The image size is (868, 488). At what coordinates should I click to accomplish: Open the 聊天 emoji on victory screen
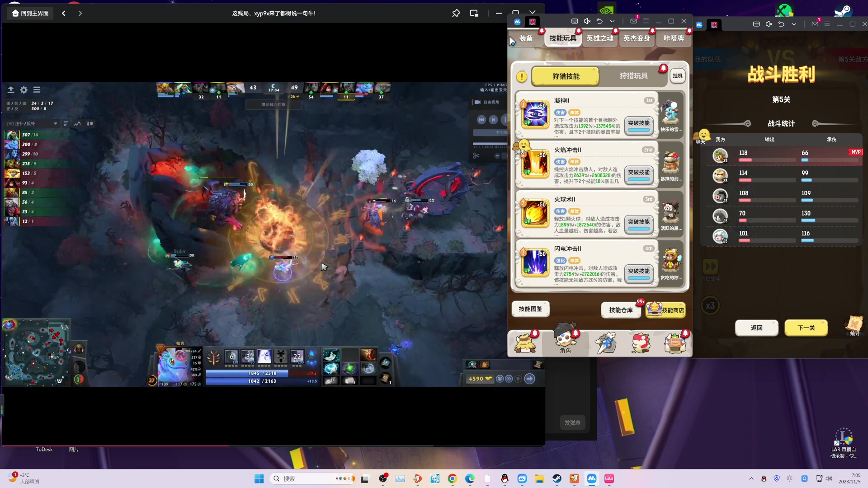[x=703, y=136]
